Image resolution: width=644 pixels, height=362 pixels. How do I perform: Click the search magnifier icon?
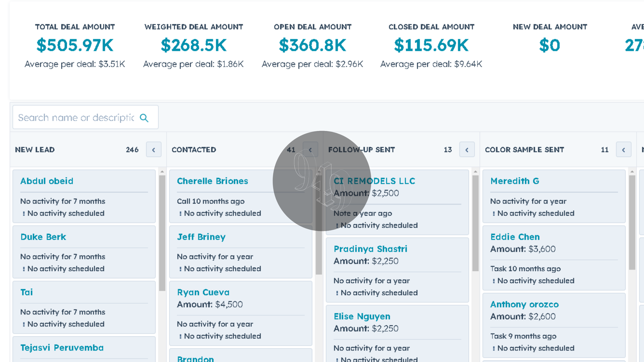pos(144,118)
